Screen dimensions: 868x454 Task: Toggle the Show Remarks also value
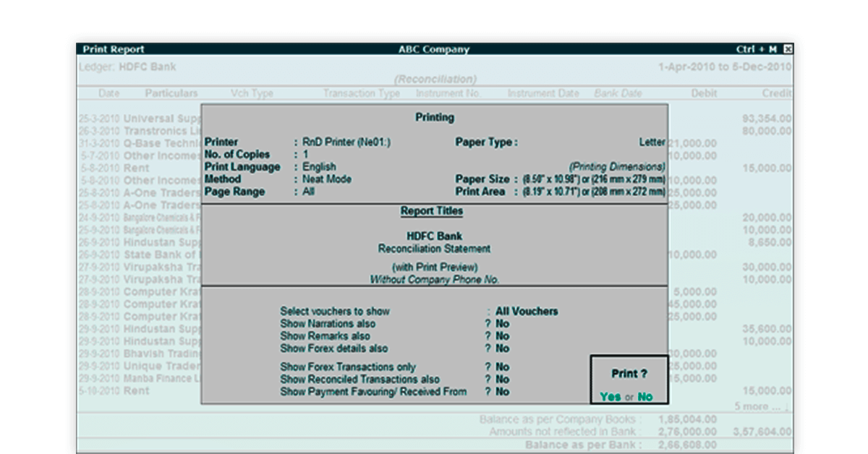tap(502, 336)
